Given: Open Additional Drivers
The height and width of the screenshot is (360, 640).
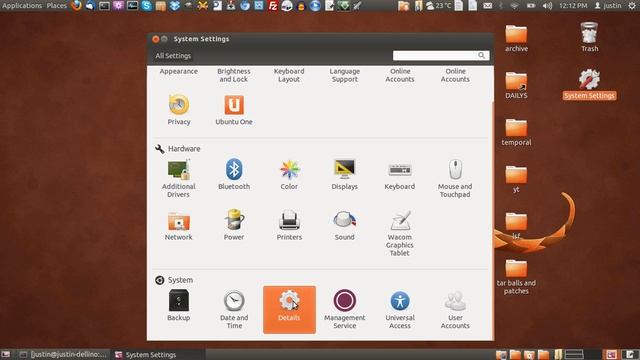Looking at the screenshot, I should [179, 179].
